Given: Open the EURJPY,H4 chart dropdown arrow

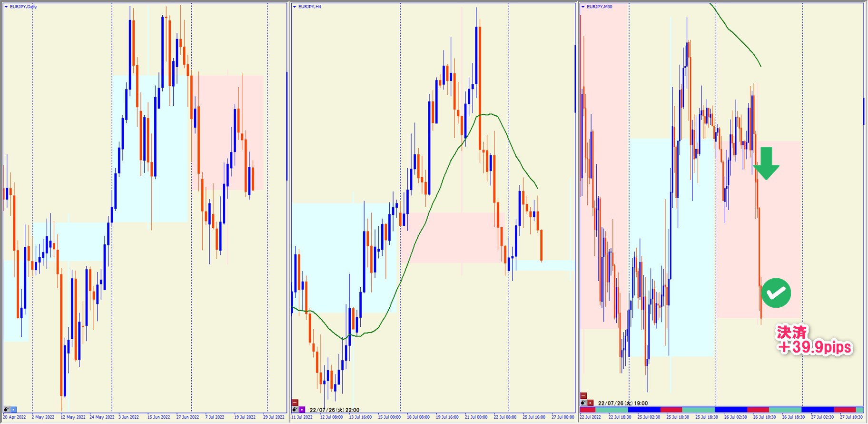Looking at the screenshot, I should [294, 7].
